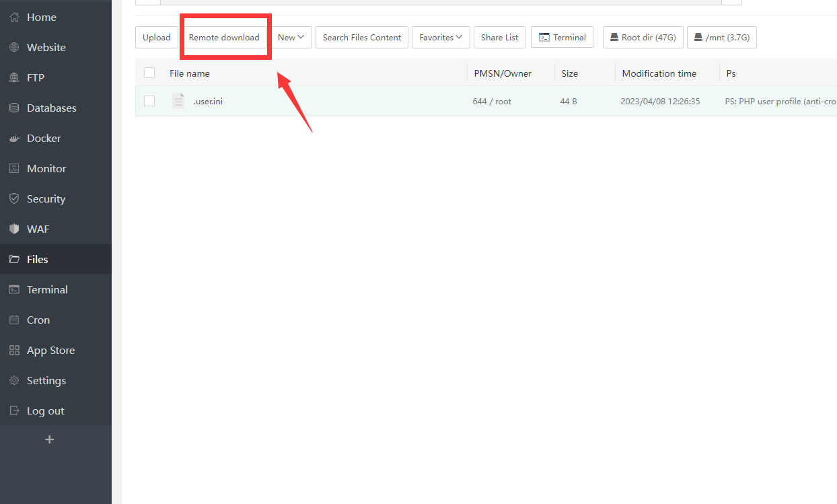Toggle the select-all files checkbox
837x504 pixels.
coord(149,73)
